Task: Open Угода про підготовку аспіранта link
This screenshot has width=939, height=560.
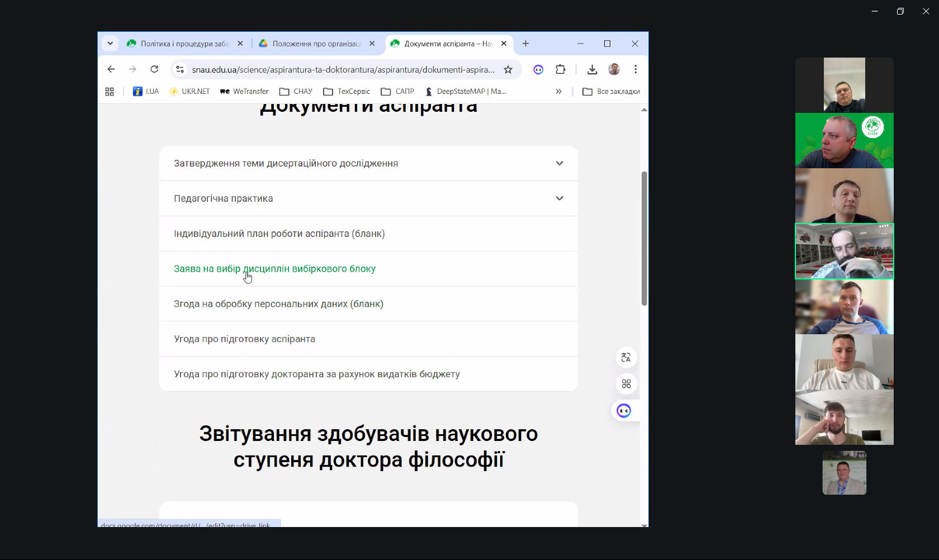Action: 244,339
